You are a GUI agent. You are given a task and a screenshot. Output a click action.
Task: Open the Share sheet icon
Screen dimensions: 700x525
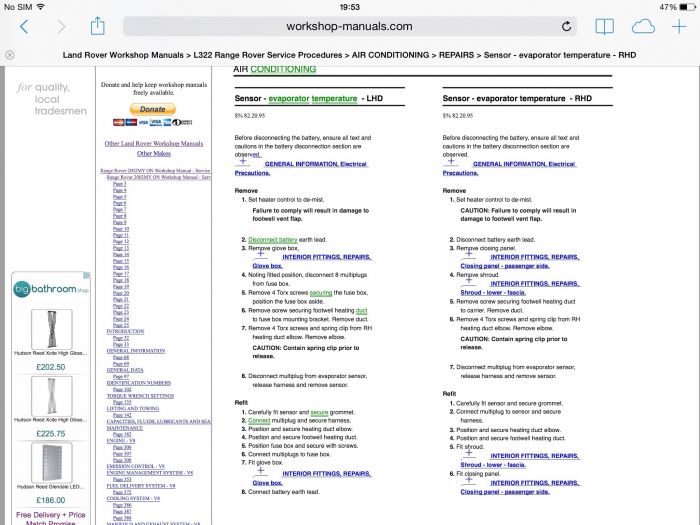pos(97,26)
